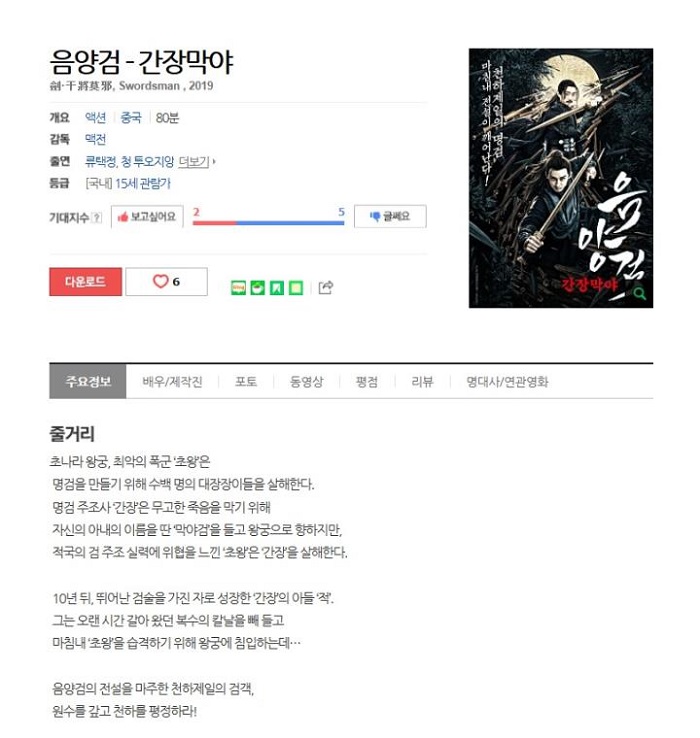Expand cast list with 더보기
This screenshot has width=700, height=738.
click(x=194, y=161)
